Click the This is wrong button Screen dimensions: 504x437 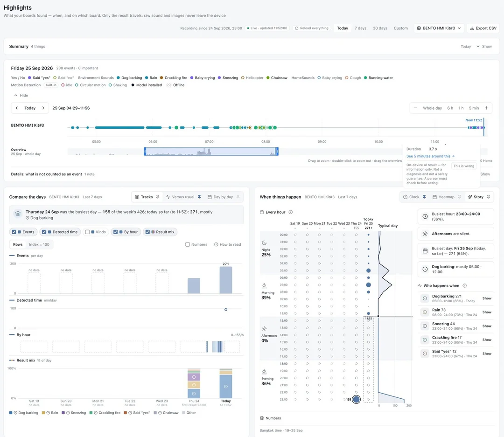[463, 166]
